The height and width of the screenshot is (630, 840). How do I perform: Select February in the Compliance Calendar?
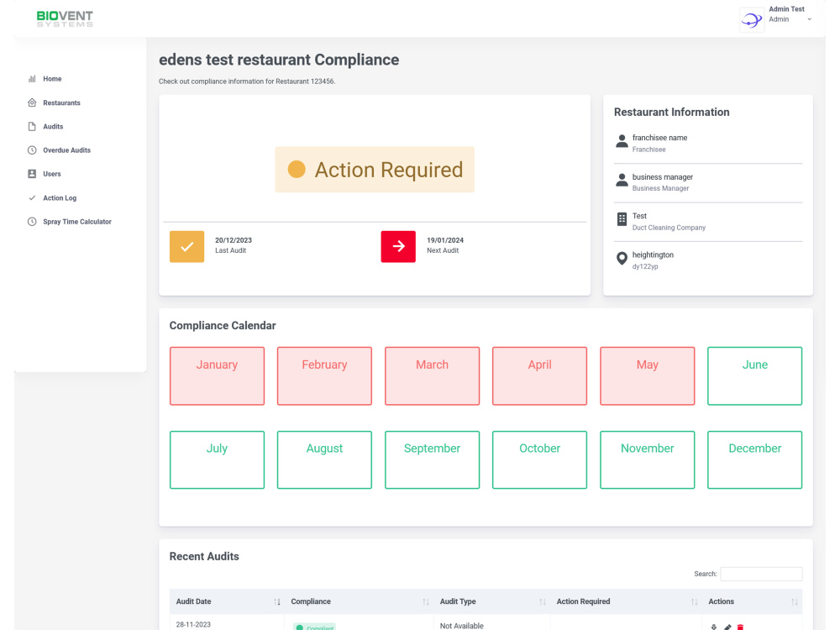point(324,376)
